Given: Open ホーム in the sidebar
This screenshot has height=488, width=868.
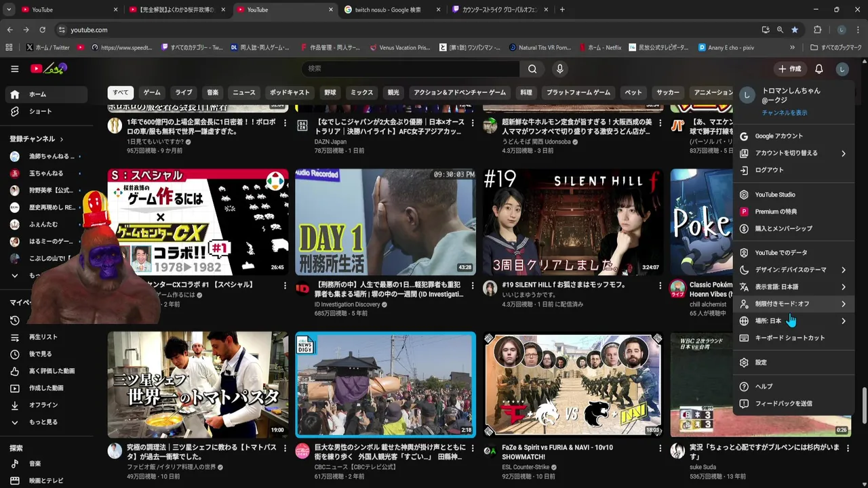Looking at the screenshot, I should click(x=45, y=94).
